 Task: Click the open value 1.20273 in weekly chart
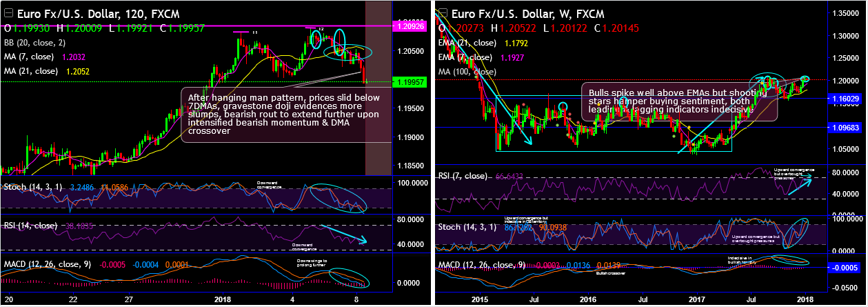467,28
